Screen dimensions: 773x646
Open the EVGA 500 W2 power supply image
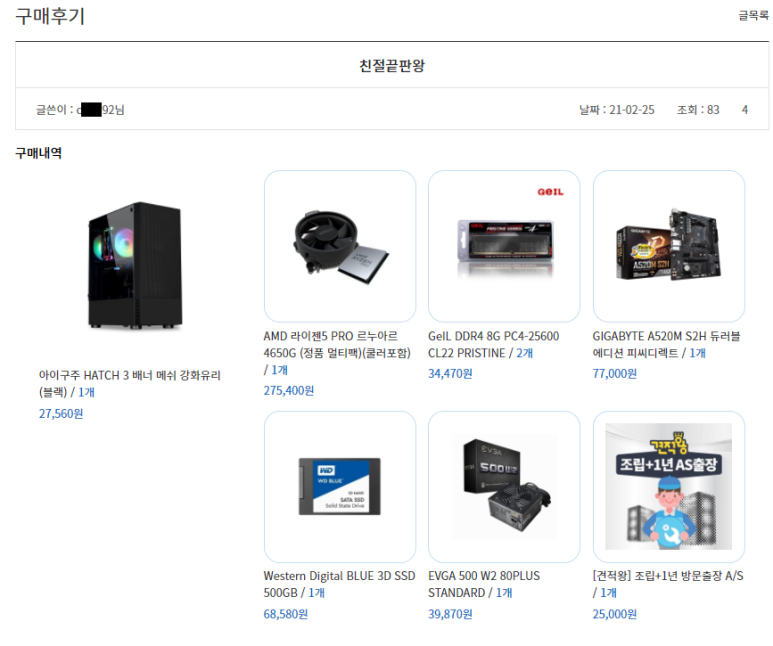point(504,487)
